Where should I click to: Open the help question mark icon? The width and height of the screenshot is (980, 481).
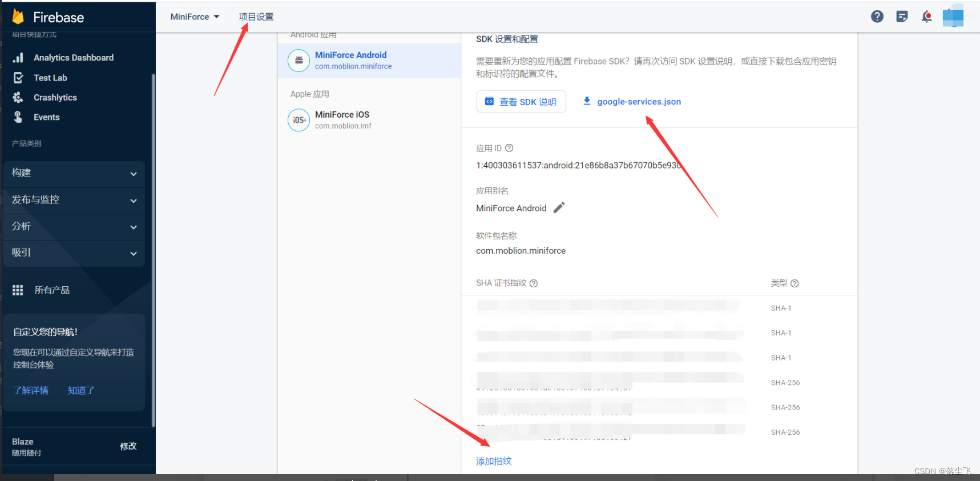click(x=877, y=17)
